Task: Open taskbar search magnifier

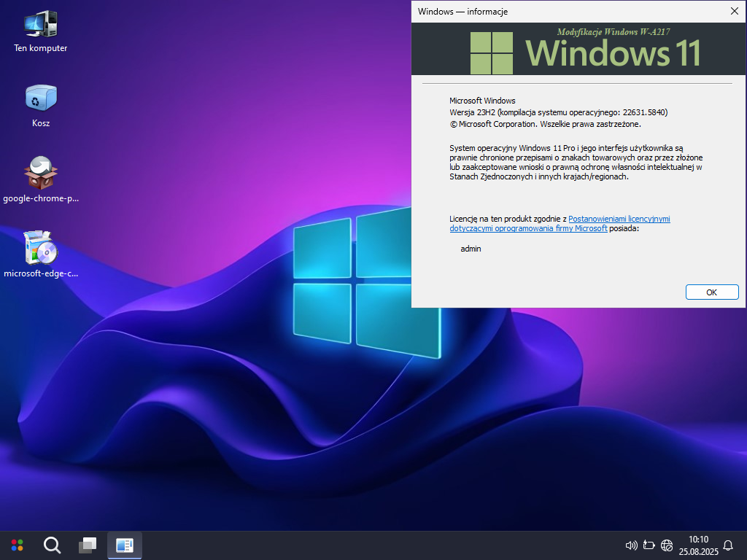Action: 52,545
